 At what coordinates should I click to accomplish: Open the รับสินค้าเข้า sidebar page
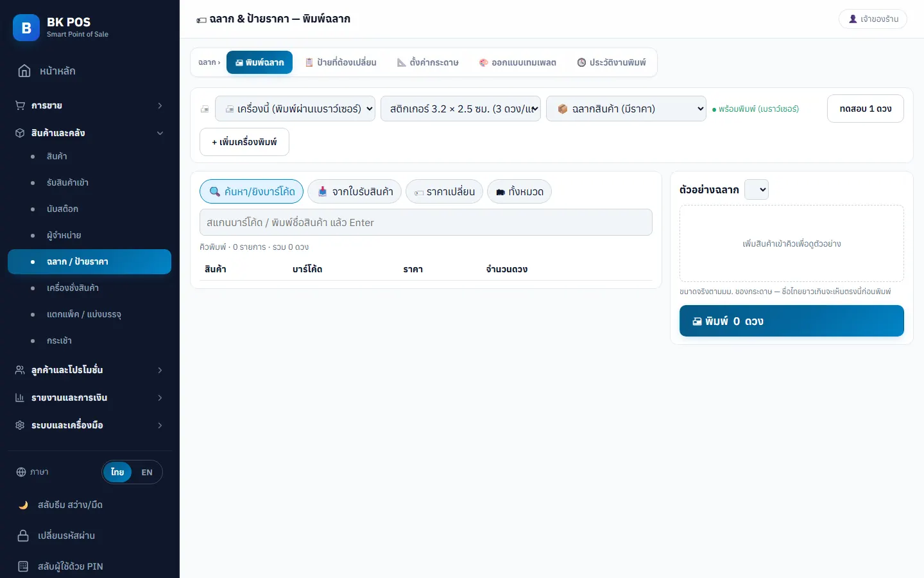pos(90,182)
